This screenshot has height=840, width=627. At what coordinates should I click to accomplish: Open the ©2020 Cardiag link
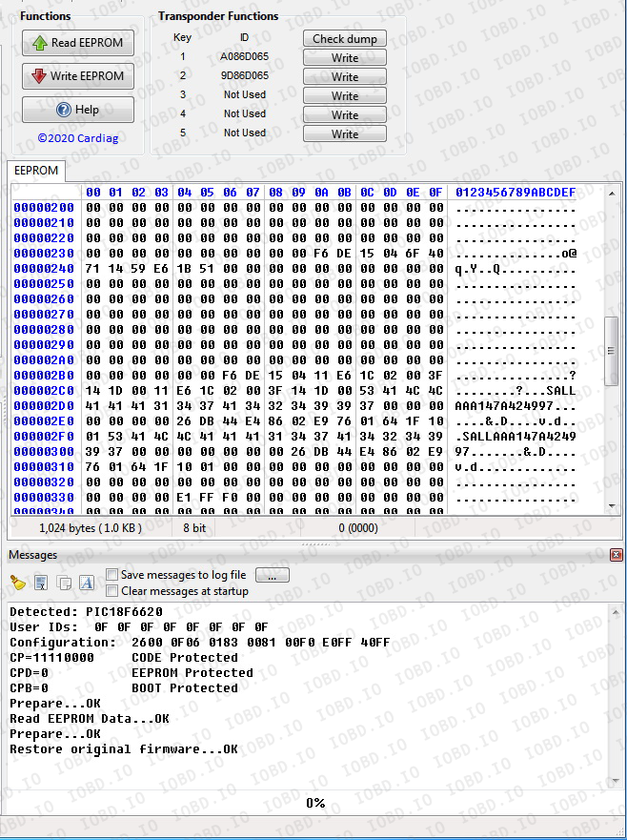click(x=78, y=138)
